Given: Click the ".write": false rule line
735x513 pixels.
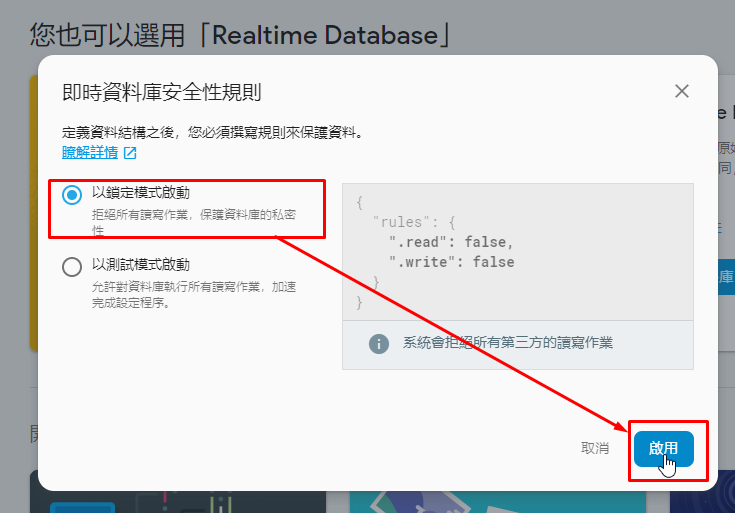Looking at the screenshot, I should [x=451, y=262].
